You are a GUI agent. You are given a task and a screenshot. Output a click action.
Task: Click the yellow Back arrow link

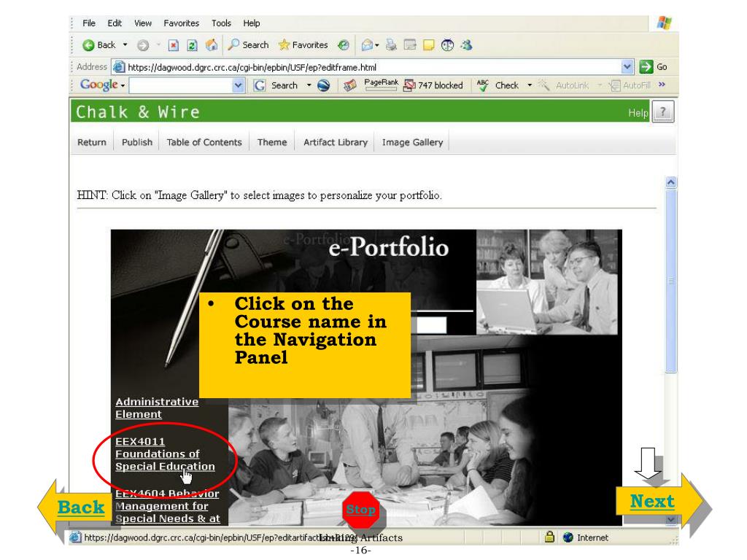80,507
